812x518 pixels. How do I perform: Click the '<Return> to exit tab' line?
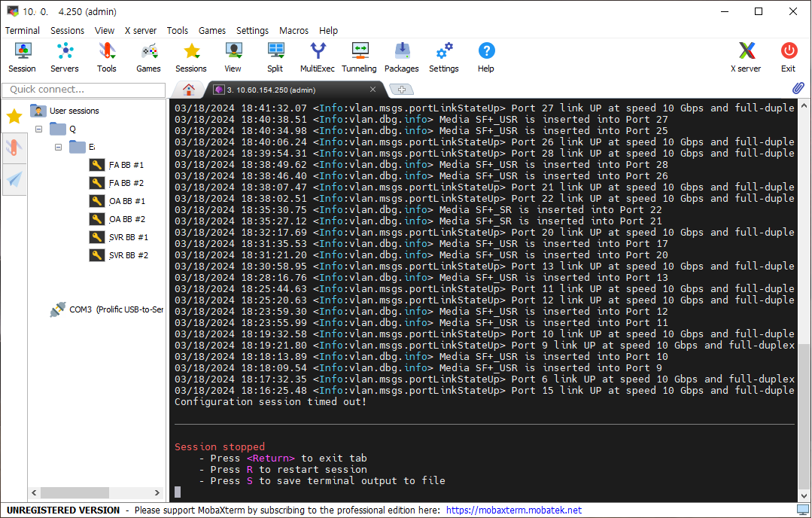(x=283, y=458)
